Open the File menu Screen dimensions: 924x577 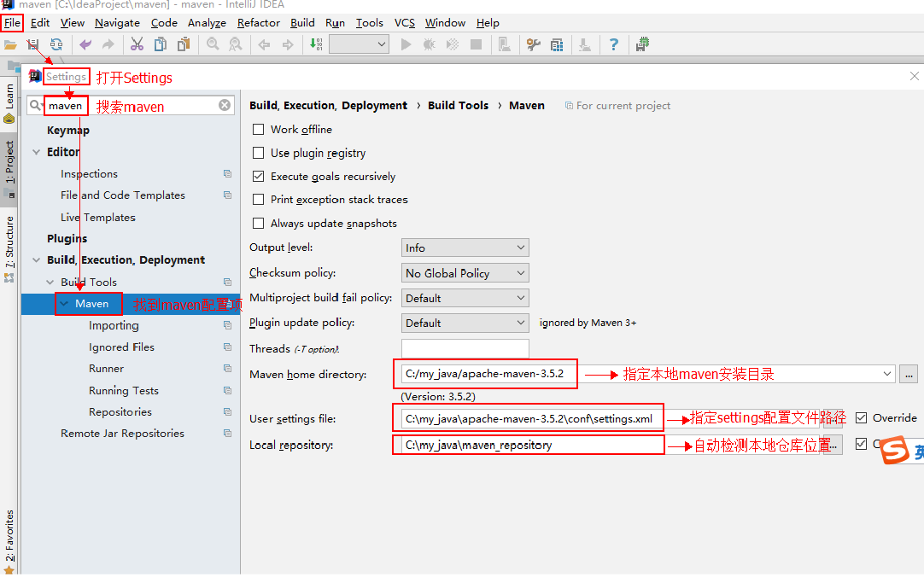[x=12, y=23]
